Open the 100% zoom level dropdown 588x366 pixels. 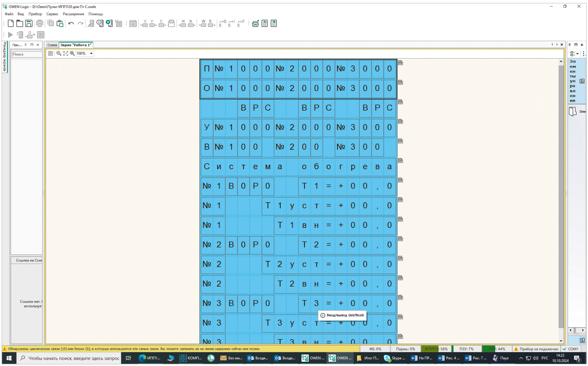[x=91, y=53]
